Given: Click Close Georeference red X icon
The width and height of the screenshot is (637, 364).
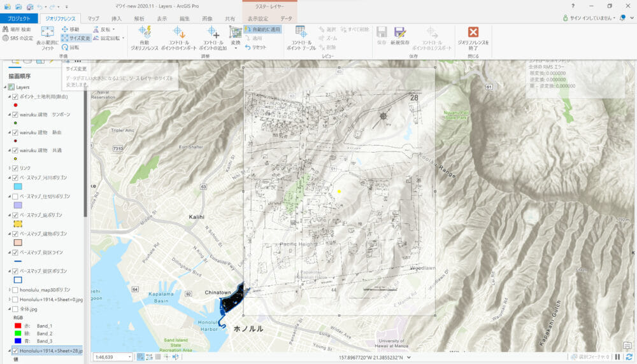Looking at the screenshot, I should point(473,32).
